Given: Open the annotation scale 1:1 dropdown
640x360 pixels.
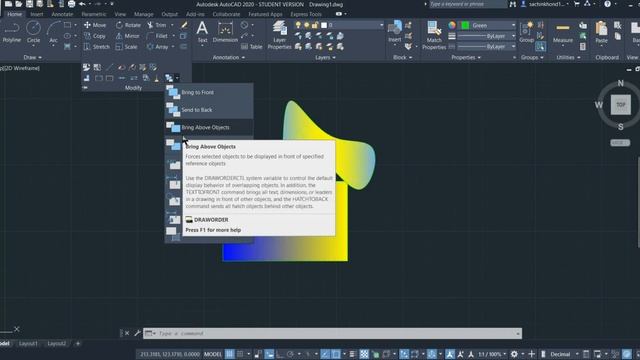Looking at the screenshot, I should (x=492, y=354).
